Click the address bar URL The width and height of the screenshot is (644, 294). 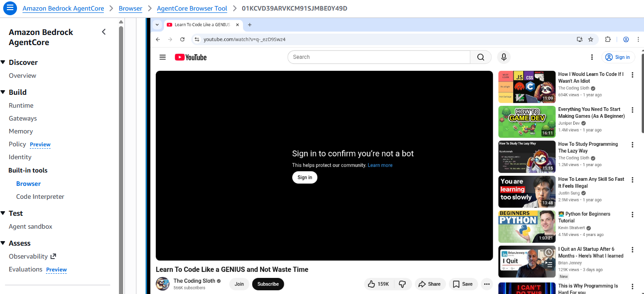click(245, 40)
